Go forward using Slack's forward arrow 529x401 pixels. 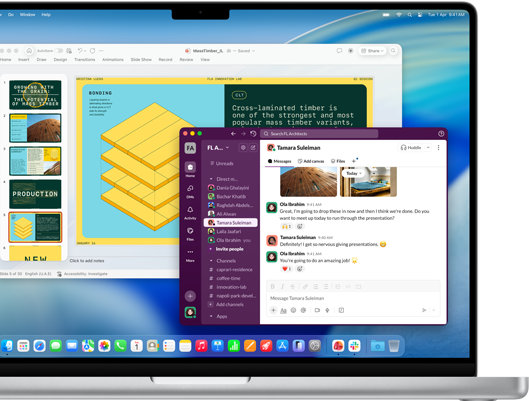coord(243,134)
